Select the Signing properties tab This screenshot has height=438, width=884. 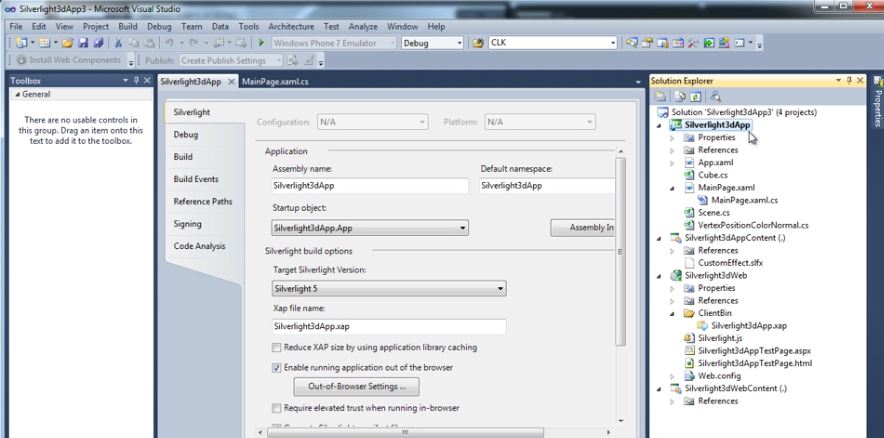click(x=187, y=224)
